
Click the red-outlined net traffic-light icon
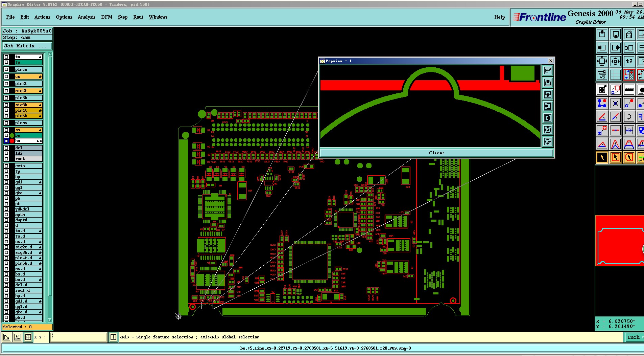coord(629,75)
